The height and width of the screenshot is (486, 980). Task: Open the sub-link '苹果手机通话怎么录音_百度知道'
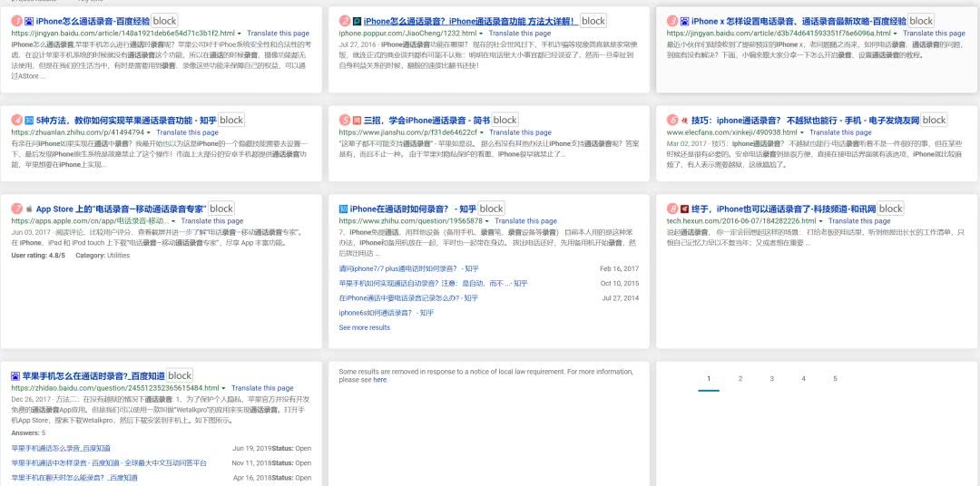pos(61,448)
